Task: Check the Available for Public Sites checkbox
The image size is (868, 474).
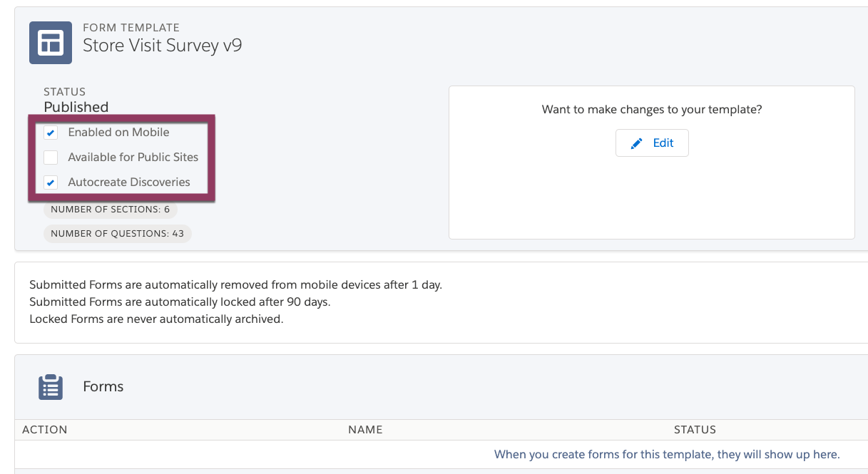Action: click(51, 158)
